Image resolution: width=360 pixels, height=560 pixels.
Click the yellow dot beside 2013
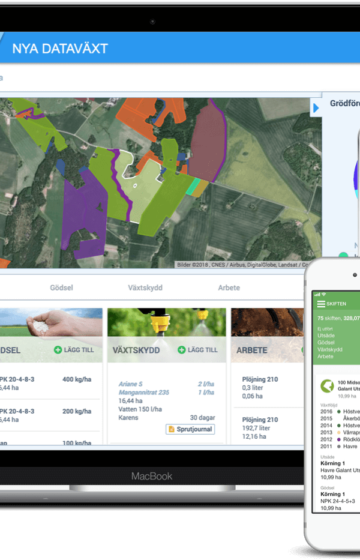pos(339,432)
